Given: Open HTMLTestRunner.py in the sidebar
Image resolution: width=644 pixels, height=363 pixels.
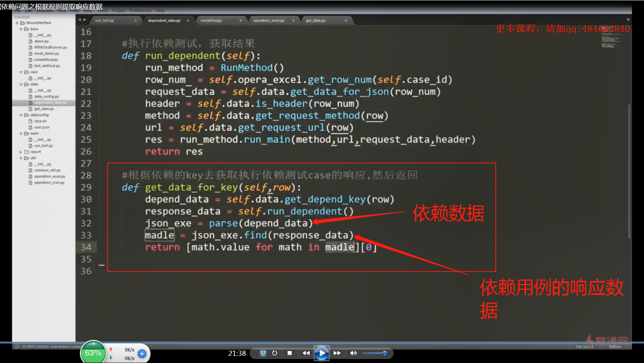Looking at the screenshot, I should [x=50, y=48].
